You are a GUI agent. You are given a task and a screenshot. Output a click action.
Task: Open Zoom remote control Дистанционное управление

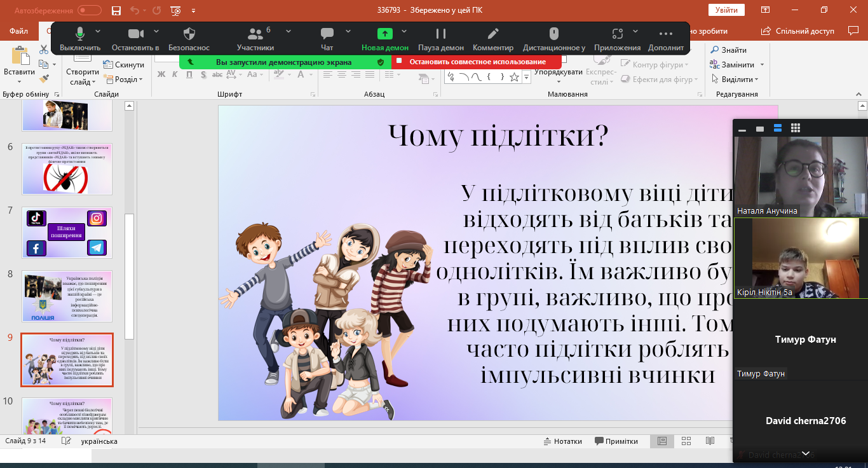click(x=554, y=39)
